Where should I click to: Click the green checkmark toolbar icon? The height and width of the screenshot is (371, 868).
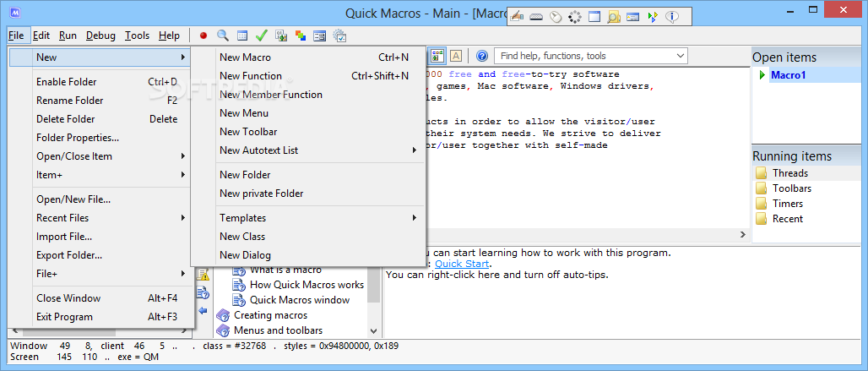click(261, 35)
